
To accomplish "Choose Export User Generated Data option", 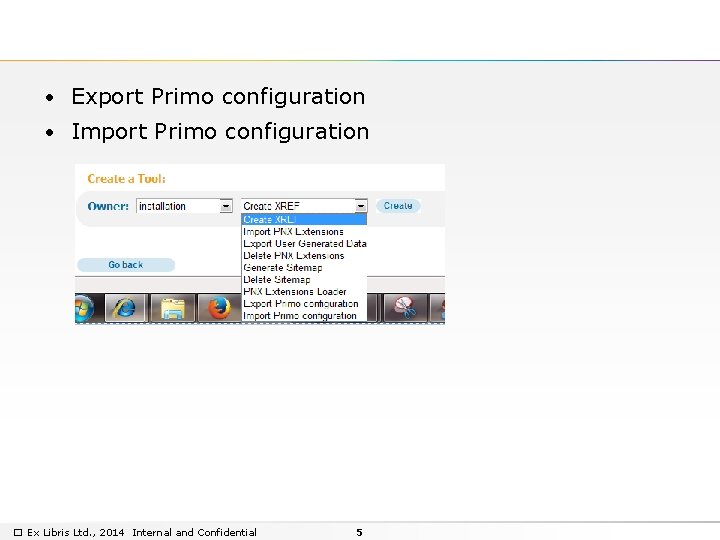I will [x=304, y=243].
